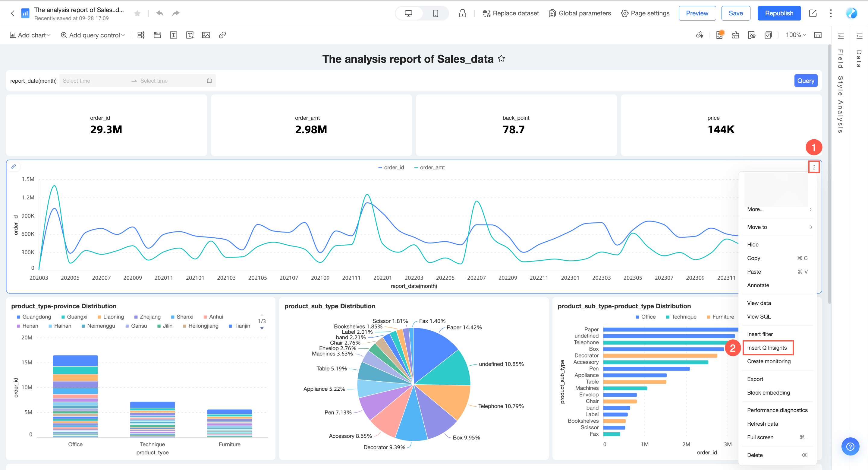Toggle the lock icon in the header

[463, 13]
